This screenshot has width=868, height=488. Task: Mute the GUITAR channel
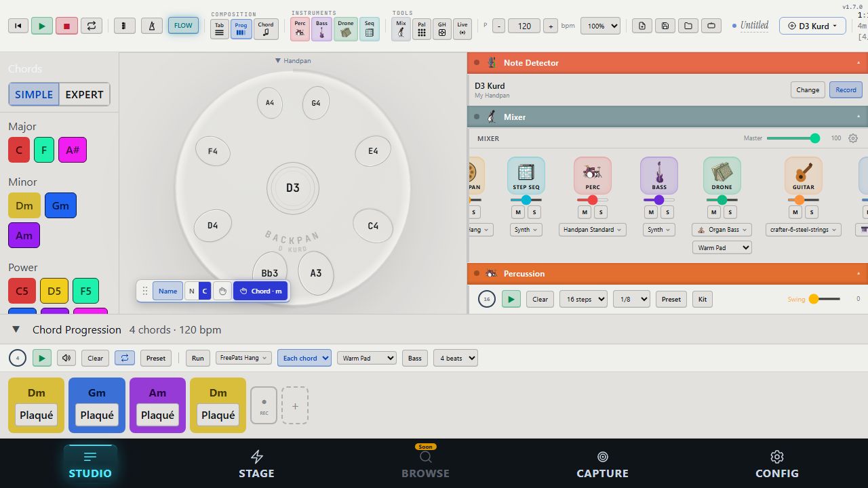coord(795,212)
